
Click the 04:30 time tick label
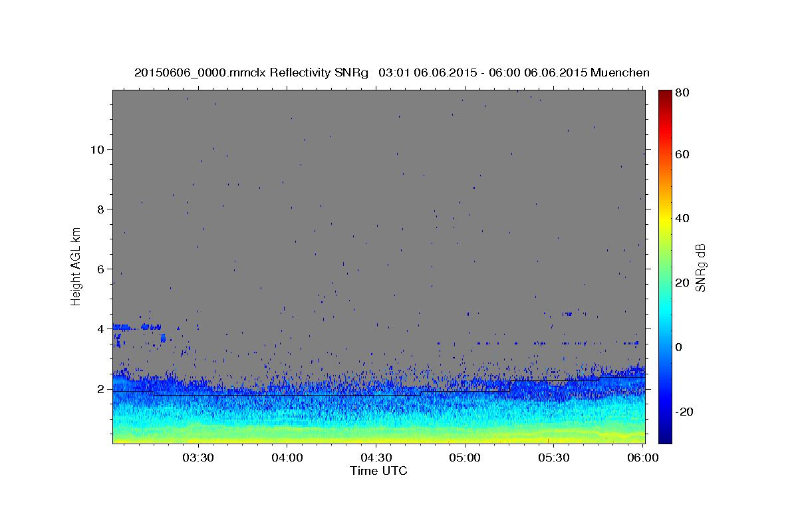point(376,458)
